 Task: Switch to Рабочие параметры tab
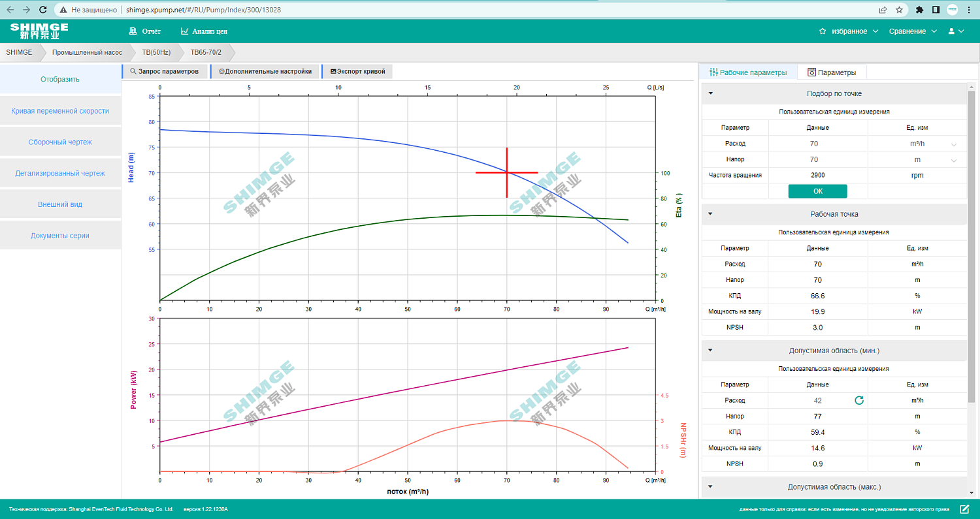748,72
